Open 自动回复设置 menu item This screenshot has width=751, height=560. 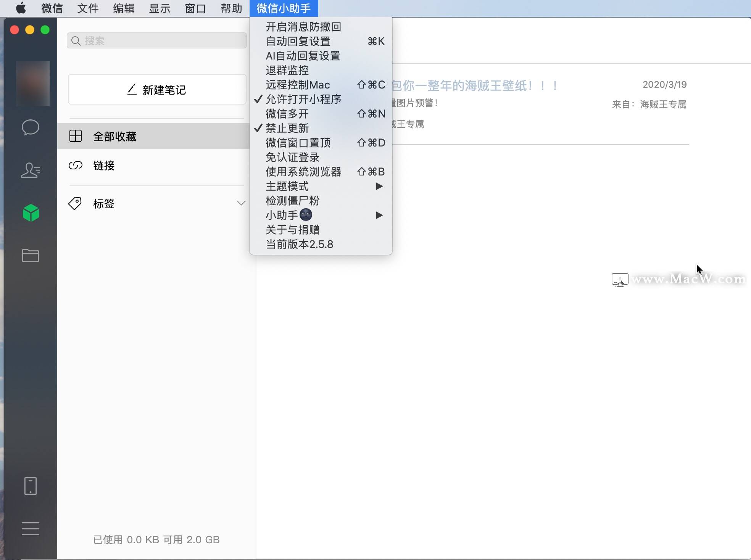(321, 41)
